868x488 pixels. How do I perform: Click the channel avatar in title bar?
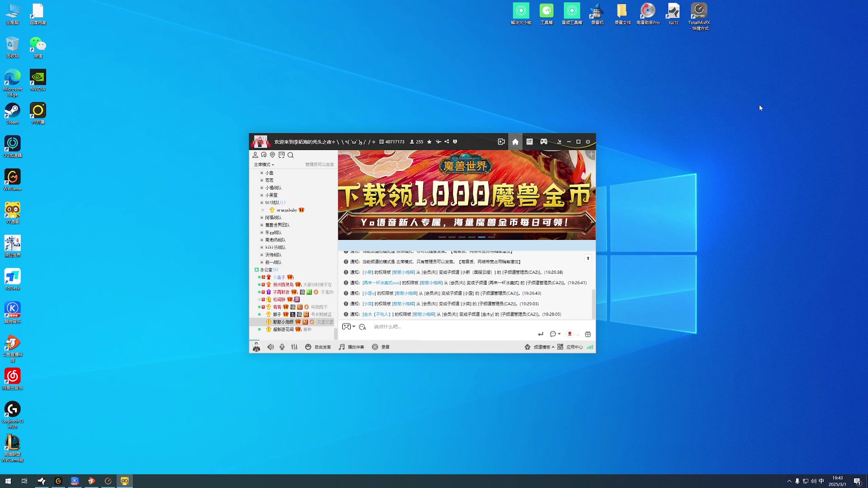point(260,141)
